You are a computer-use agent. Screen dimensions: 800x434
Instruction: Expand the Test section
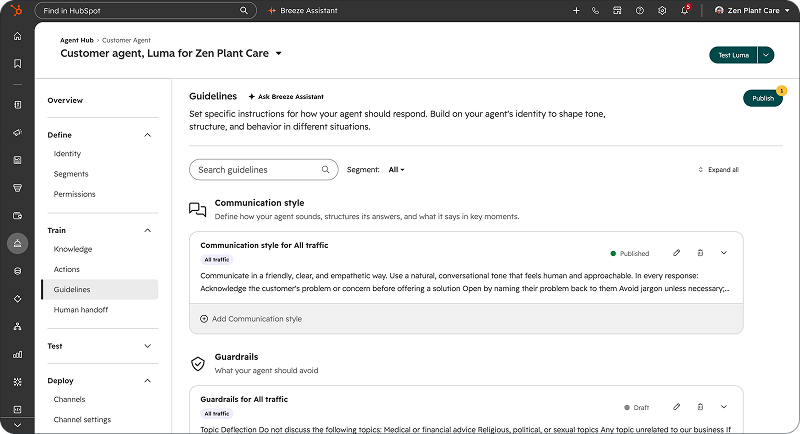pos(147,346)
